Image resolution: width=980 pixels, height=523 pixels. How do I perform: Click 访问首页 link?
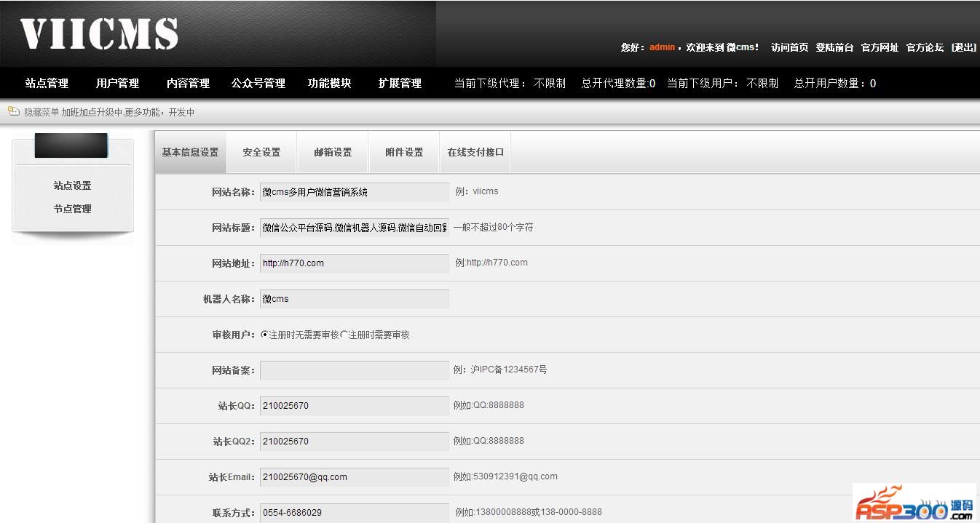(789, 47)
